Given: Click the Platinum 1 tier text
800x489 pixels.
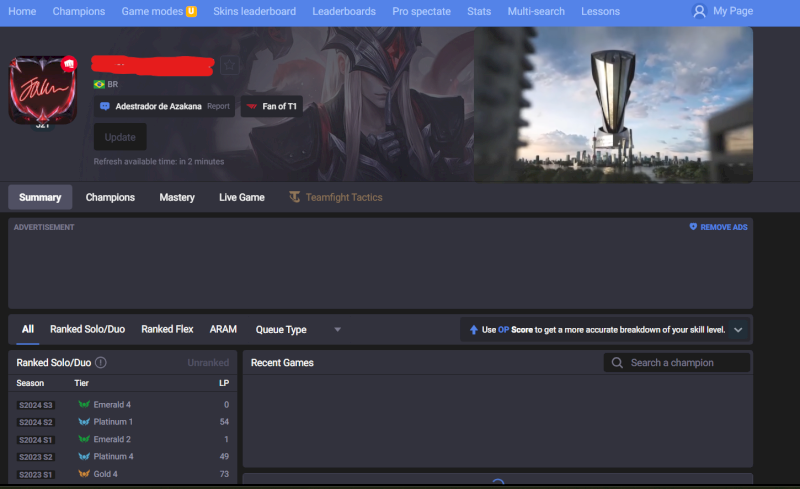Looking at the screenshot, I should 113,422.
